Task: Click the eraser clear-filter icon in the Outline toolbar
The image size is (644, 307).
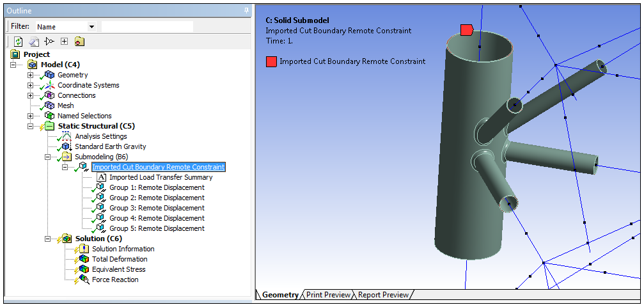Action: 34,42
